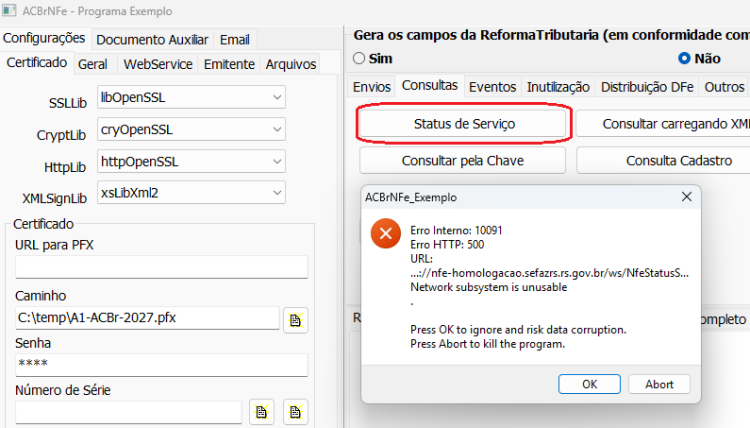Switch to the WebService sub-tab
Screen dimensions: 750x428
tap(158, 64)
